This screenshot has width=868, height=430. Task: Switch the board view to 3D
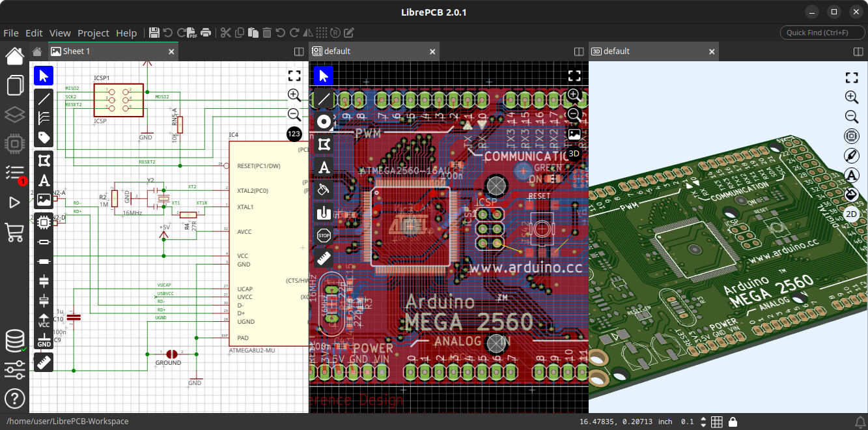click(574, 154)
